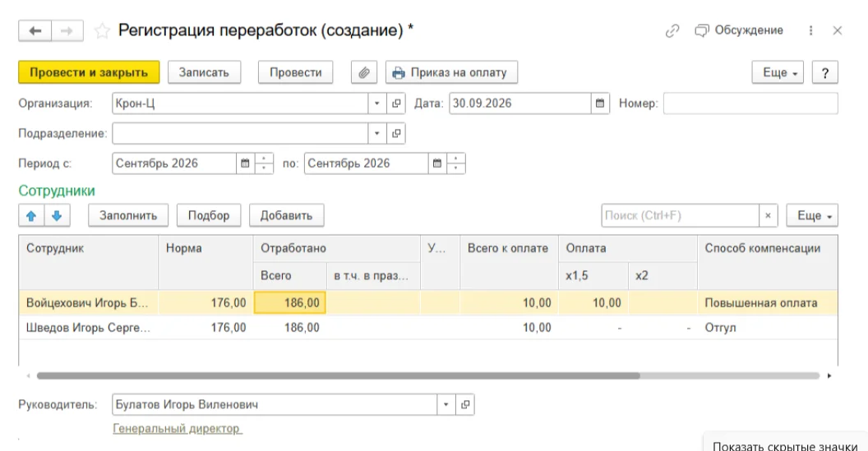Click the по month stepper
868x451 pixels.
click(x=456, y=163)
